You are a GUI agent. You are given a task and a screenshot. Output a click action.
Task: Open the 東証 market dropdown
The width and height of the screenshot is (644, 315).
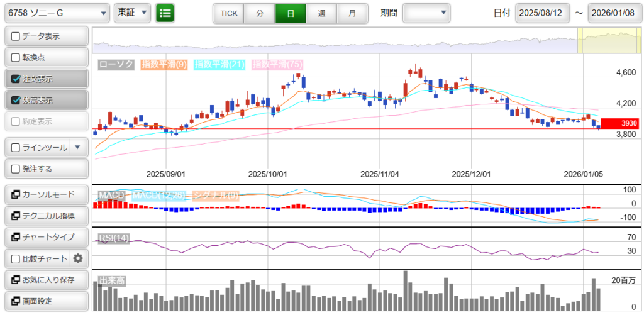(133, 13)
